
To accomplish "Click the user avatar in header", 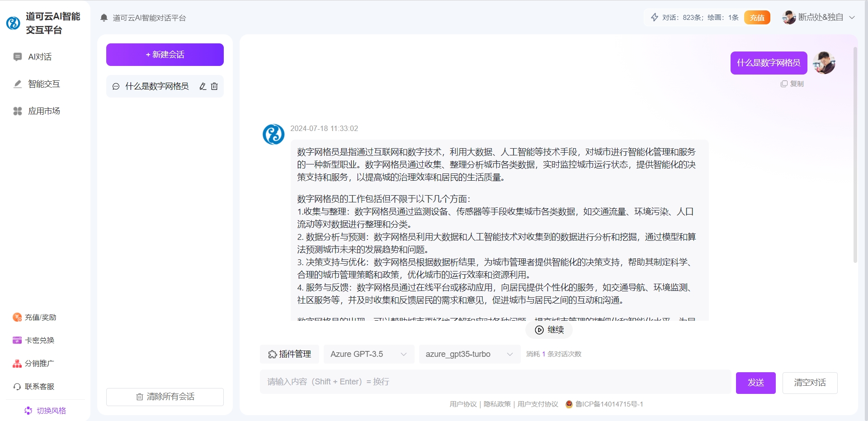I will point(789,18).
